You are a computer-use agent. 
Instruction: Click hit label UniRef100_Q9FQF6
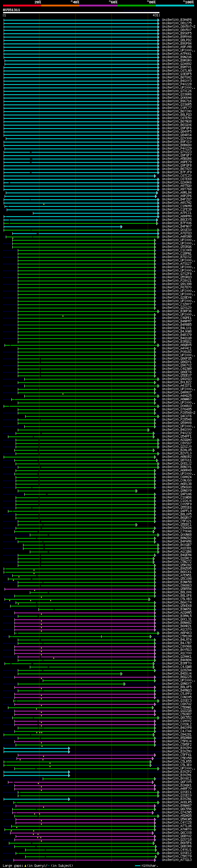point(177,128)
